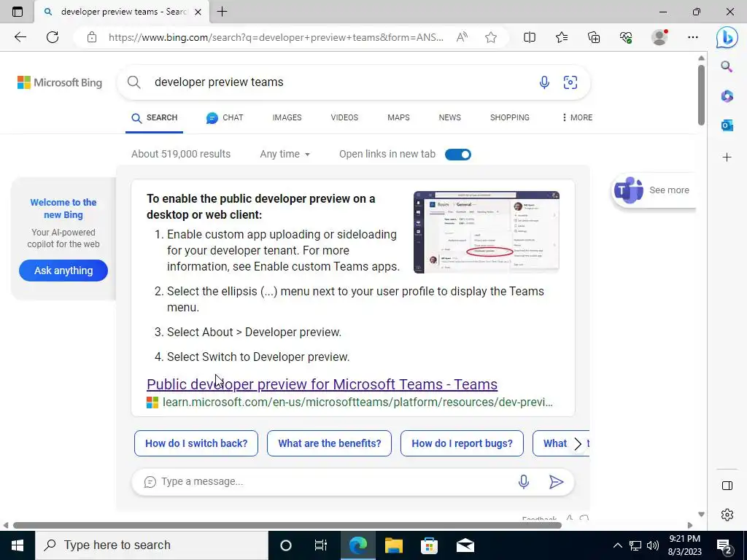Click the Ask anything button
Image resolution: width=747 pixels, height=560 pixels.
tap(63, 271)
